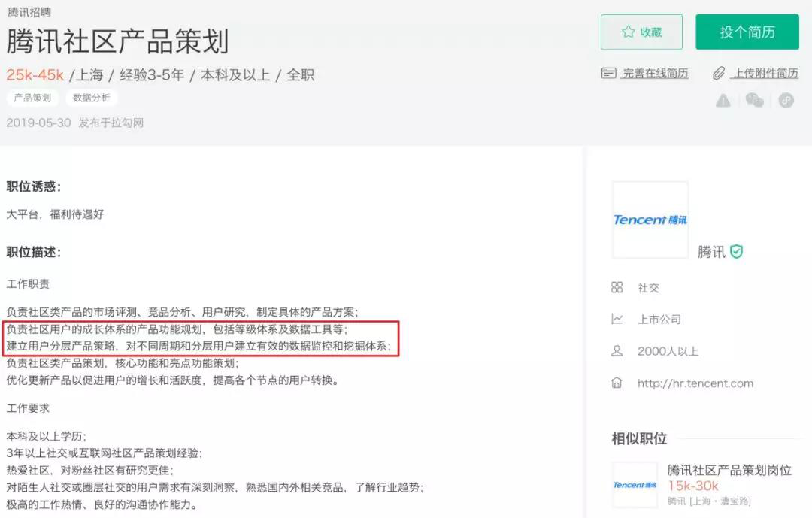This screenshot has height=518, width=812.
Task: Click the home icon beside the company website
Action: coord(617,383)
